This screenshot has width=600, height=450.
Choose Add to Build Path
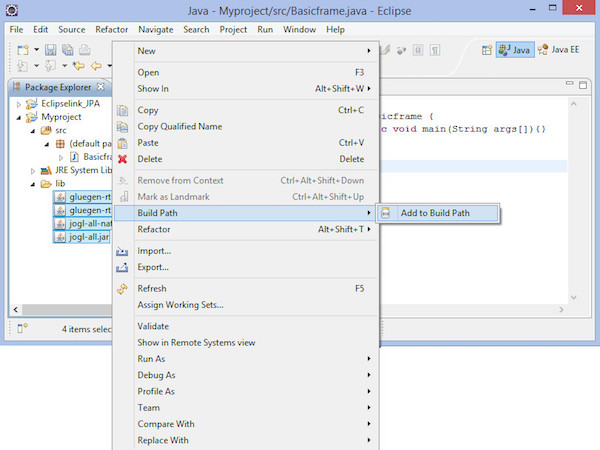click(435, 212)
